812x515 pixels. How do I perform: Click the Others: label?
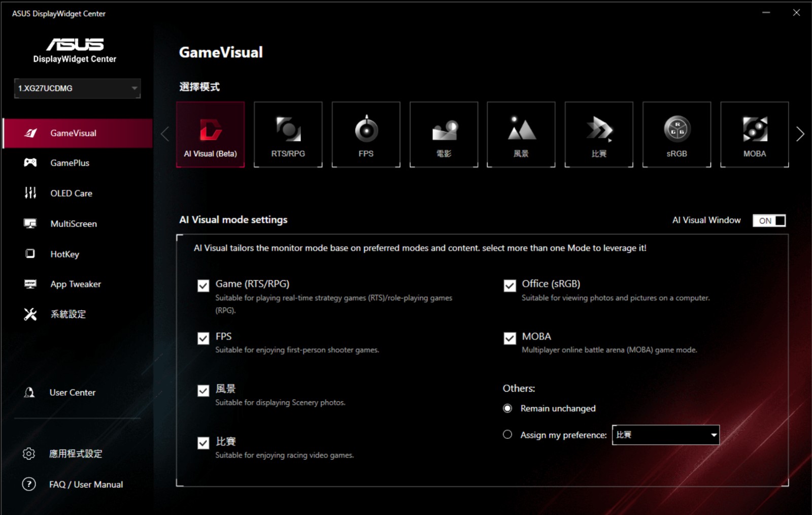click(x=519, y=389)
